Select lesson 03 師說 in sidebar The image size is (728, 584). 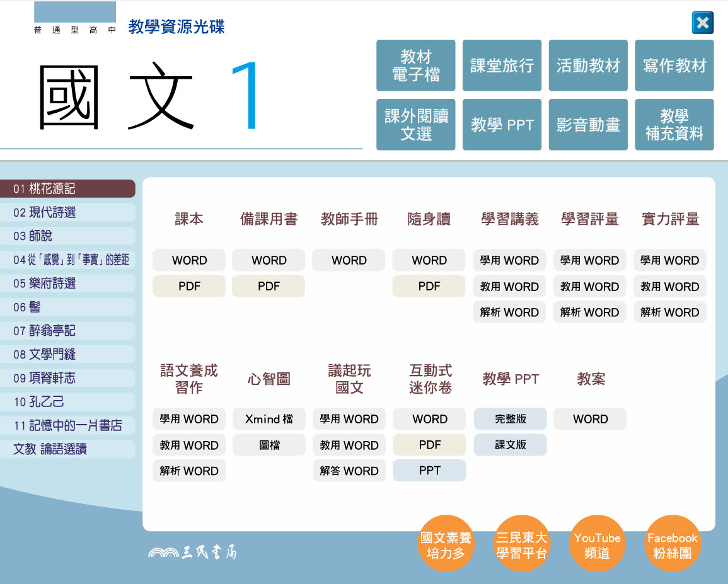[67, 236]
